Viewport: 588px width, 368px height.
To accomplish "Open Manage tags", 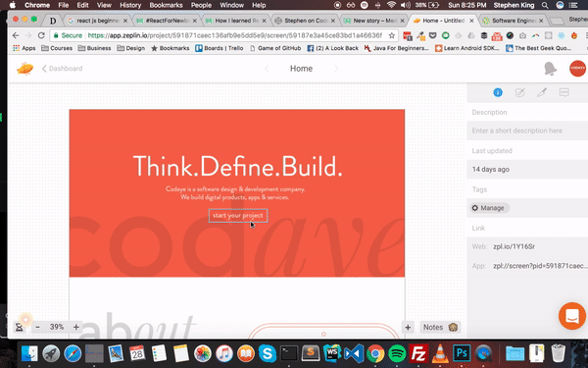I will [x=488, y=208].
